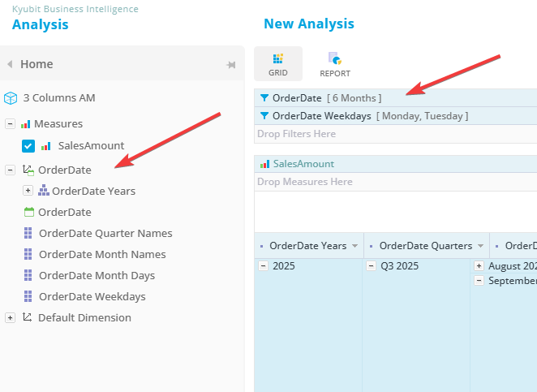
Task: Expand the OrderDate Years hierarchy
Action: click(x=28, y=191)
